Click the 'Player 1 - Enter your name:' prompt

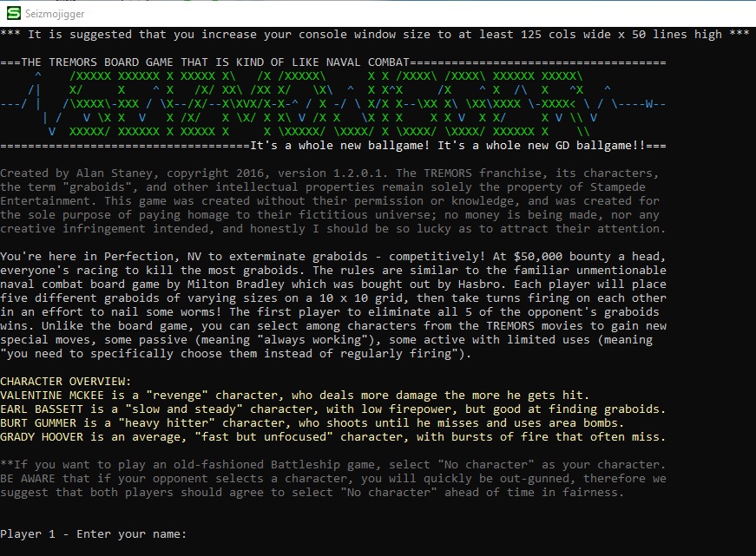93,533
